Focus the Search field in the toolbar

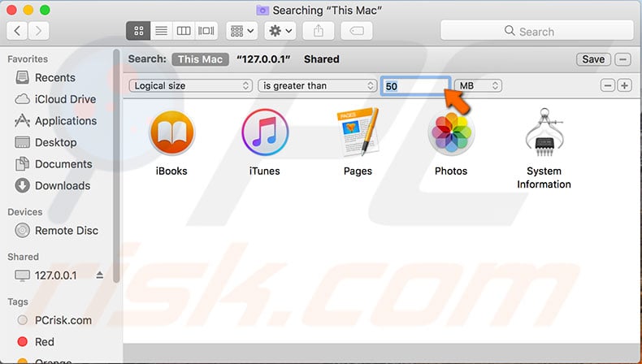[537, 31]
